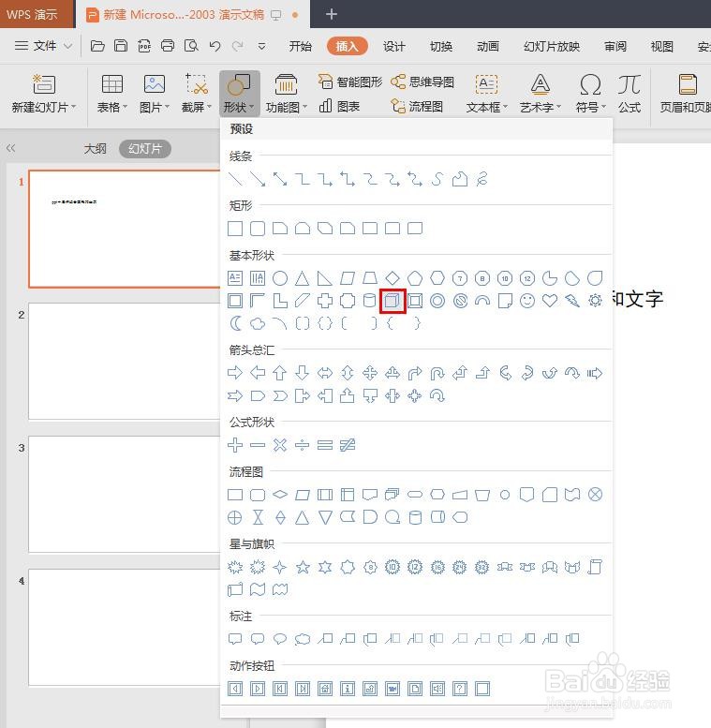711x728 pixels.
Task: Click 流程图 flowchart button
Action: click(417, 106)
